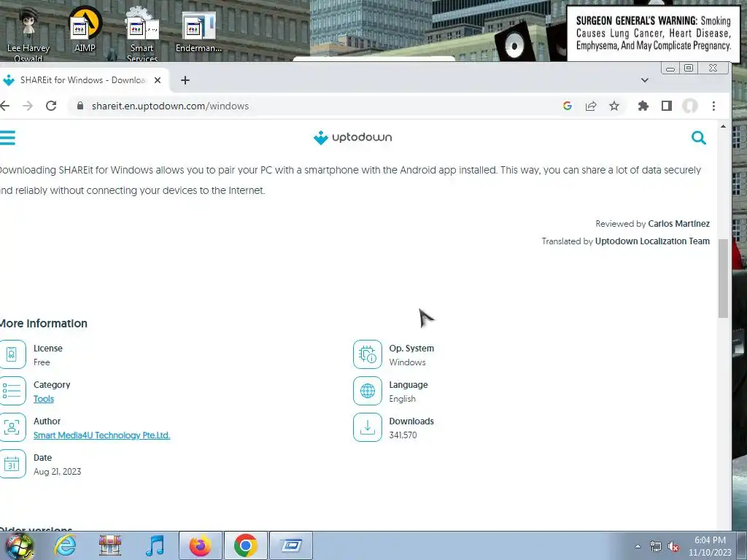Screen dimensions: 747x560
Task: Open the Chrome extensions puzzle icon
Action: tap(643, 106)
